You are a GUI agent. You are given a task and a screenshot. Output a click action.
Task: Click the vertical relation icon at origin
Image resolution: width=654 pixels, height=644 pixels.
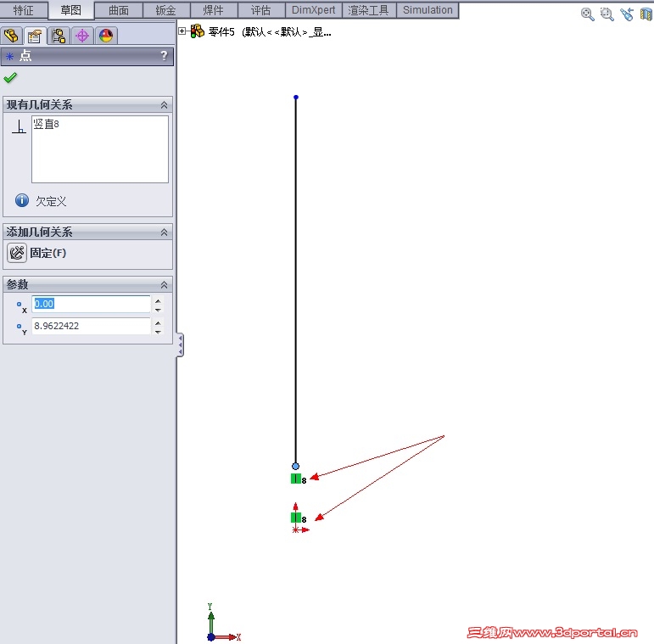[296, 518]
